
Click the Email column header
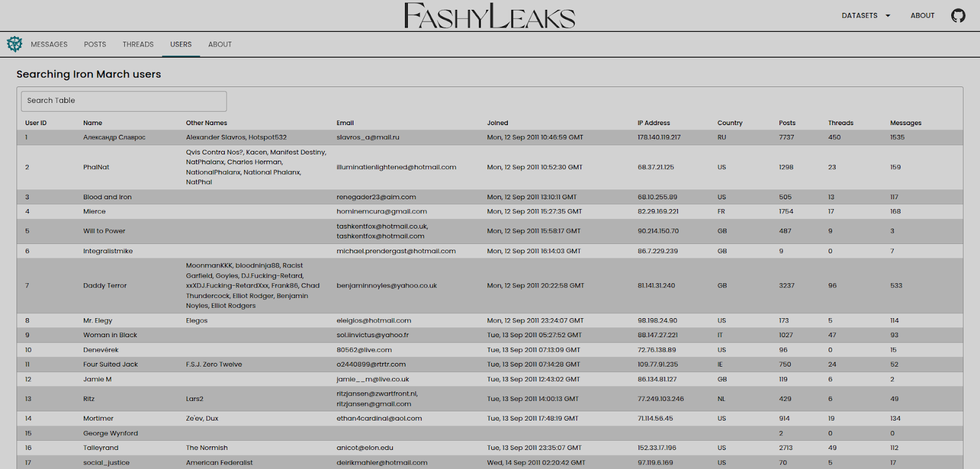[x=345, y=123]
